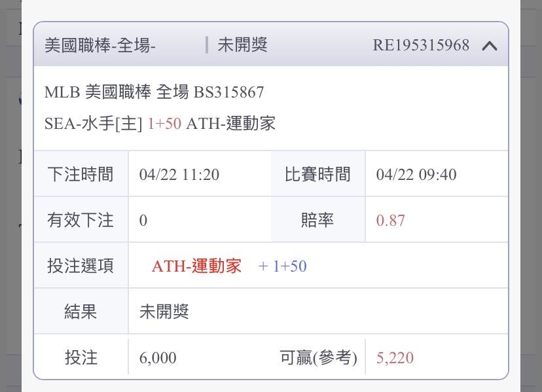The width and height of the screenshot is (542, 392).
Task: Click the blue + 1+50 spread text
Action: point(283,266)
